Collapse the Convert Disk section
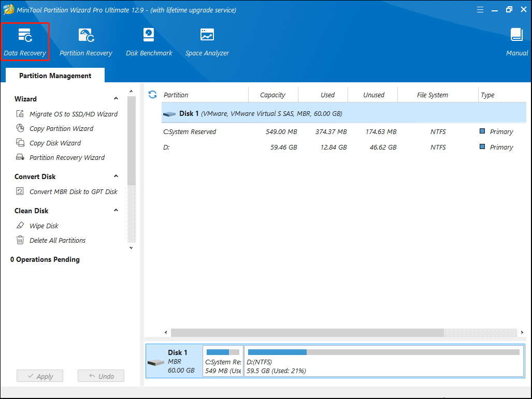 [116, 176]
